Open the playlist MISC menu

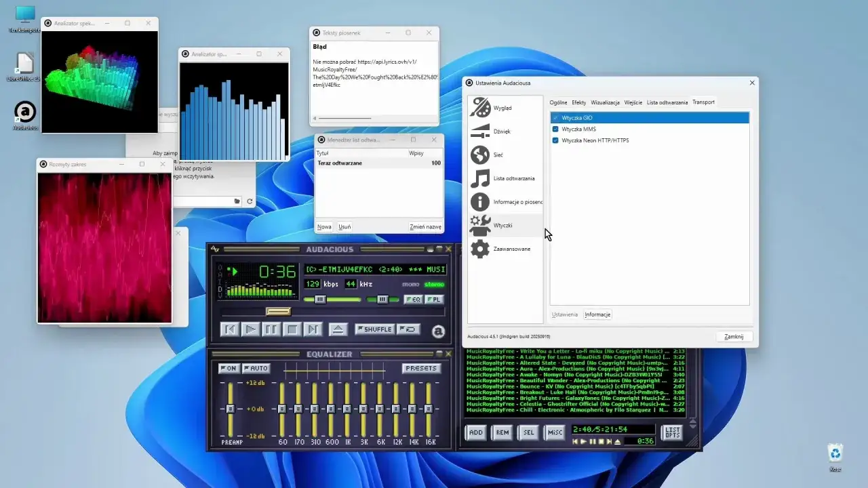555,432
